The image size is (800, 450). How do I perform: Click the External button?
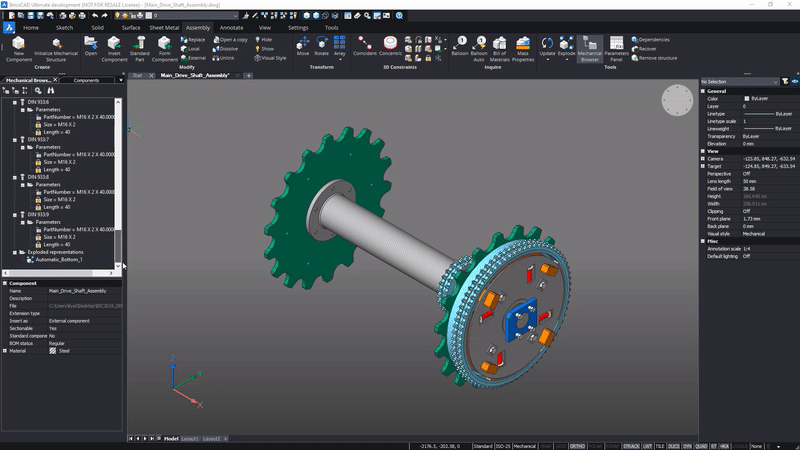(193, 58)
